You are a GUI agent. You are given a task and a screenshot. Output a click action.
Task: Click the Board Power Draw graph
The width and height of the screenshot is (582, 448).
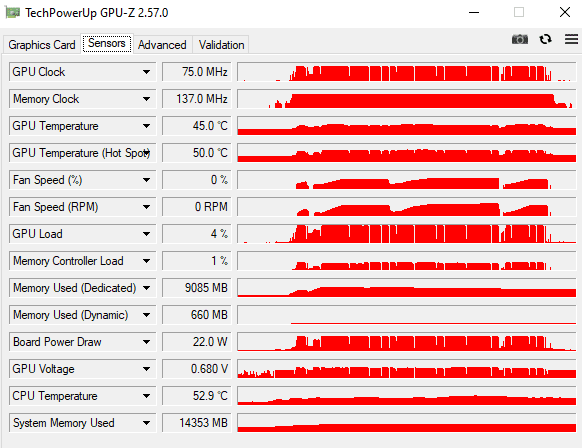pyautogui.click(x=407, y=342)
